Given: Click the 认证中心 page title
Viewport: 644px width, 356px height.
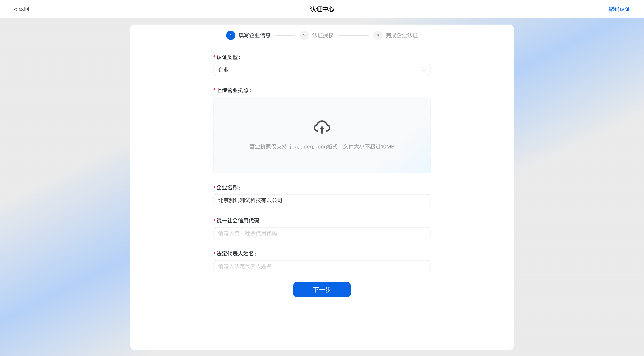Looking at the screenshot, I should tap(322, 9).
